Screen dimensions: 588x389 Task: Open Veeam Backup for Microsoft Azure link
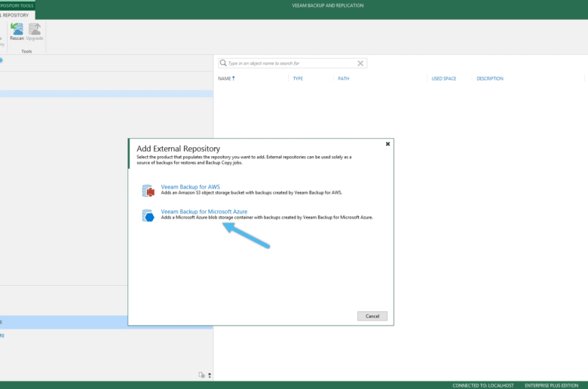(204, 211)
